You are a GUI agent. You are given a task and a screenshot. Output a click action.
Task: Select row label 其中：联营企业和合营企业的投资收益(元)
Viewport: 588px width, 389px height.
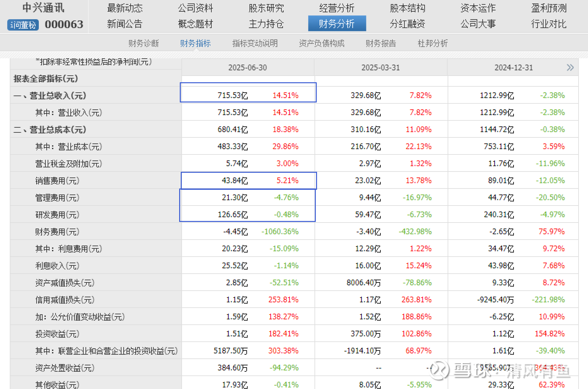tap(107, 351)
